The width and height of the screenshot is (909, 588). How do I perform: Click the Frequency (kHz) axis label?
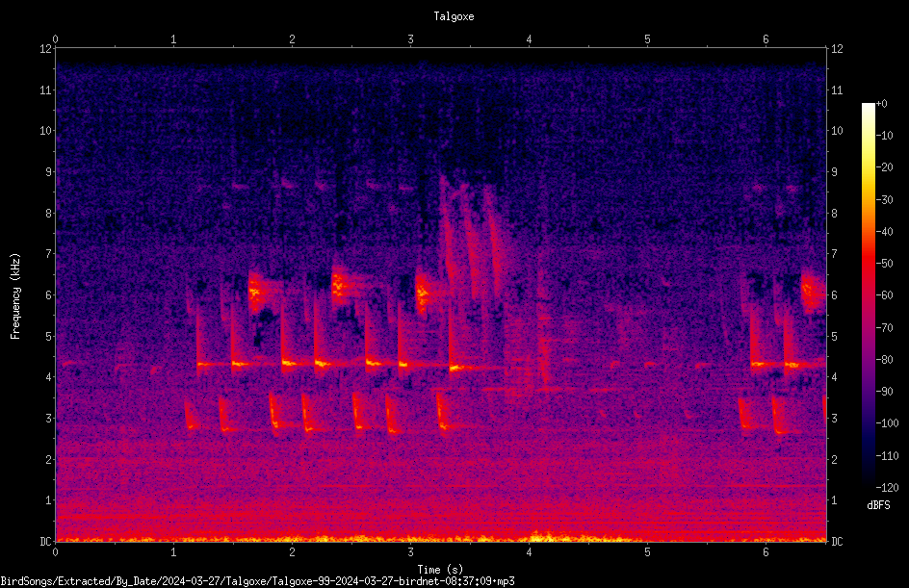click(x=15, y=295)
